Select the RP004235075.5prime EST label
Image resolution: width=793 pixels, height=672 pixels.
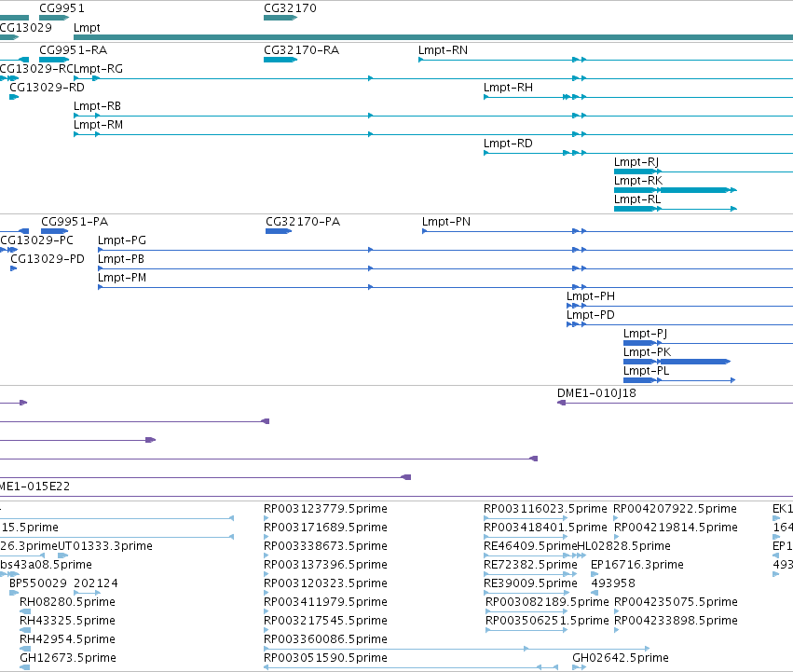(676, 602)
